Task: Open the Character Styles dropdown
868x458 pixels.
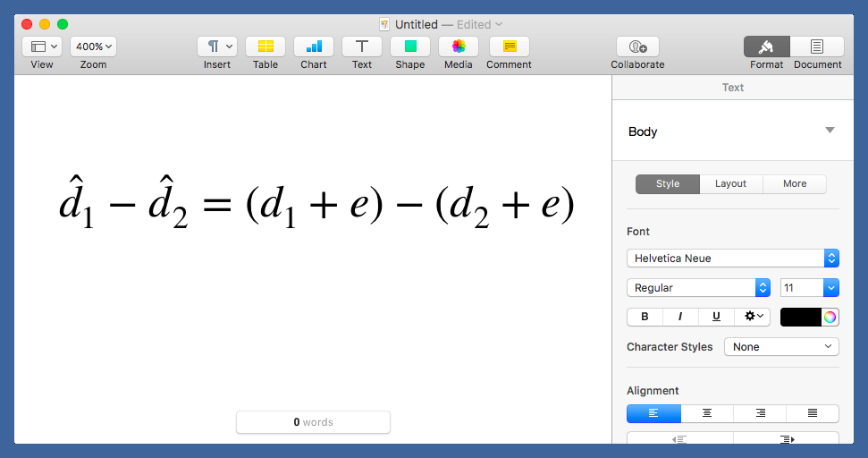Action: (x=781, y=347)
